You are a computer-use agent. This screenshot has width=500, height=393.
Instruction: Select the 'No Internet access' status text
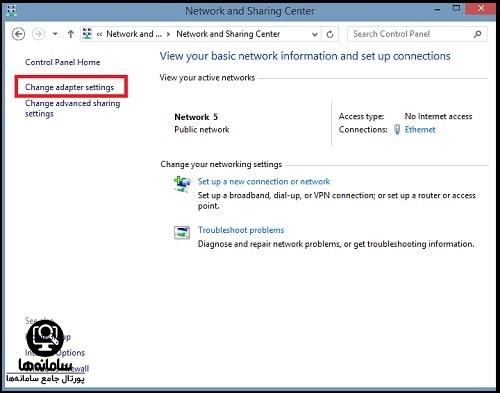point(438,116)
